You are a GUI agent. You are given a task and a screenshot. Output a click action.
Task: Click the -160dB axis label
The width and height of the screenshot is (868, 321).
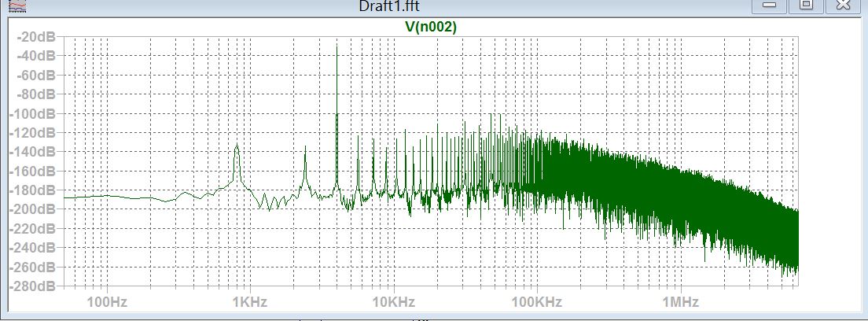[32, 172]
